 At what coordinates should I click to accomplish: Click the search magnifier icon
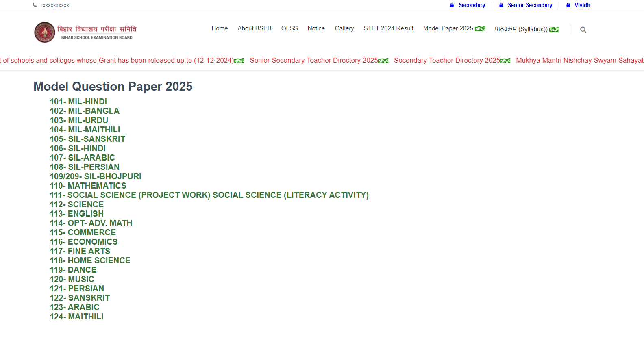click(x=583, y=30)
